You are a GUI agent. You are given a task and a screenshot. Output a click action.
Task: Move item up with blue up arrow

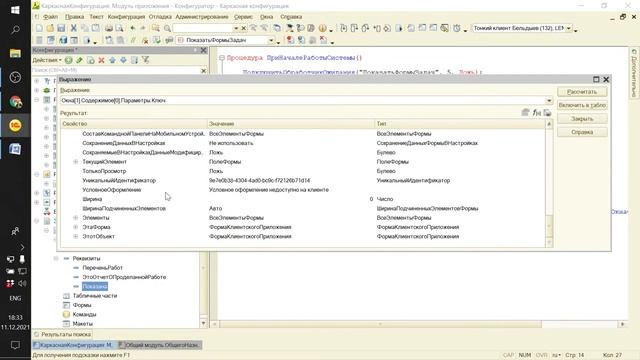click(x=112, y=60)
